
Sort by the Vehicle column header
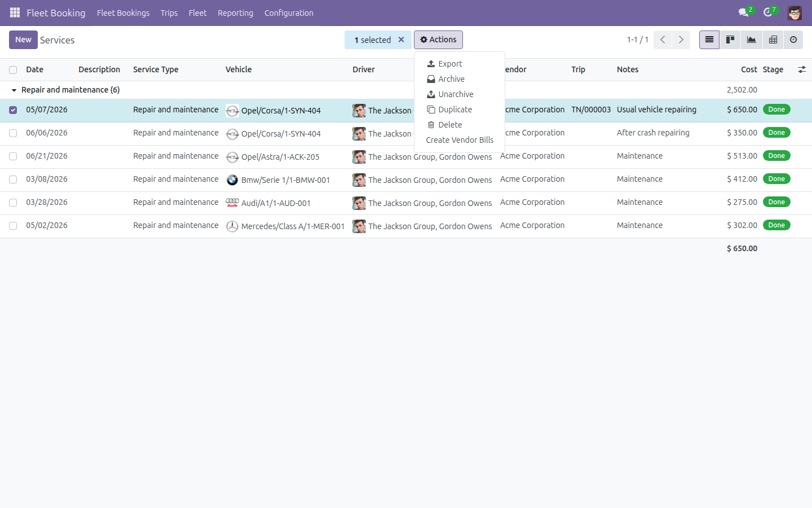(239, 69)
